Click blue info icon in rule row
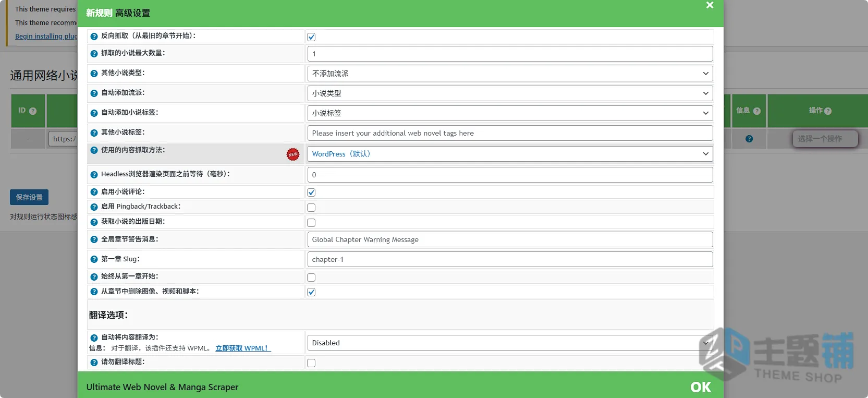This screenshot has height=398, width=868. tap(749, 139)
